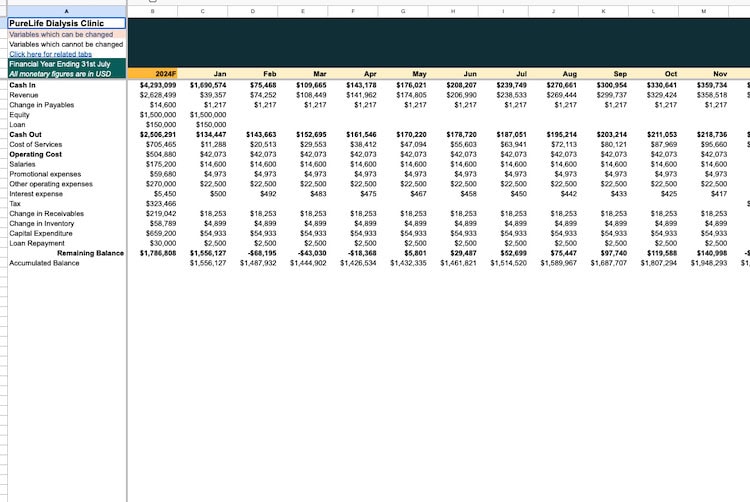750x502 pixels.
Task: Open the 'Click here for related tabs' link
Action: coord(51,54)
